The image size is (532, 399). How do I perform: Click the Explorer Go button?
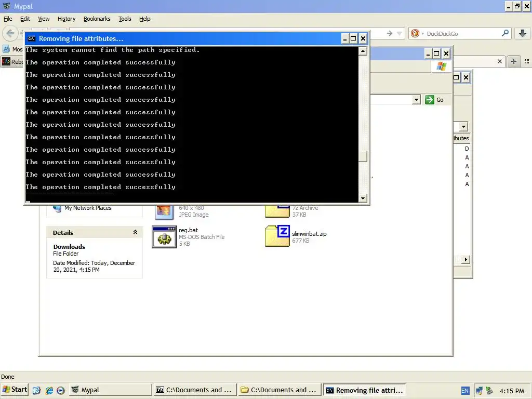click(x=434, y=100)
